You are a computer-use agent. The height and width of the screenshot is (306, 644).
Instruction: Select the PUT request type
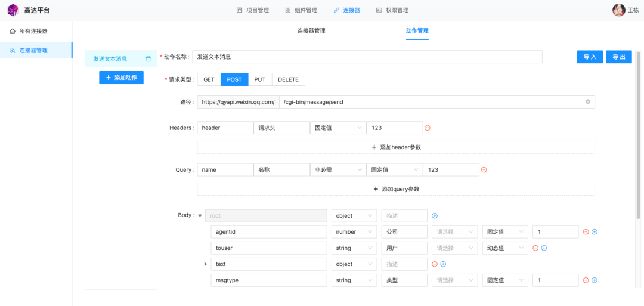(x=260, y=80)
